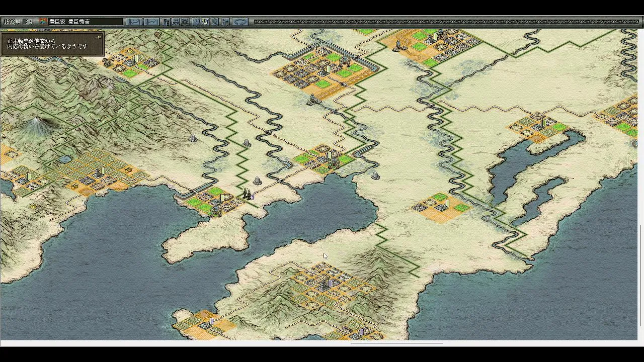This screenshot has height=362, width=644.
Task: Click the looping arrow button ending the toolbar
Action: tap(240, 22)
